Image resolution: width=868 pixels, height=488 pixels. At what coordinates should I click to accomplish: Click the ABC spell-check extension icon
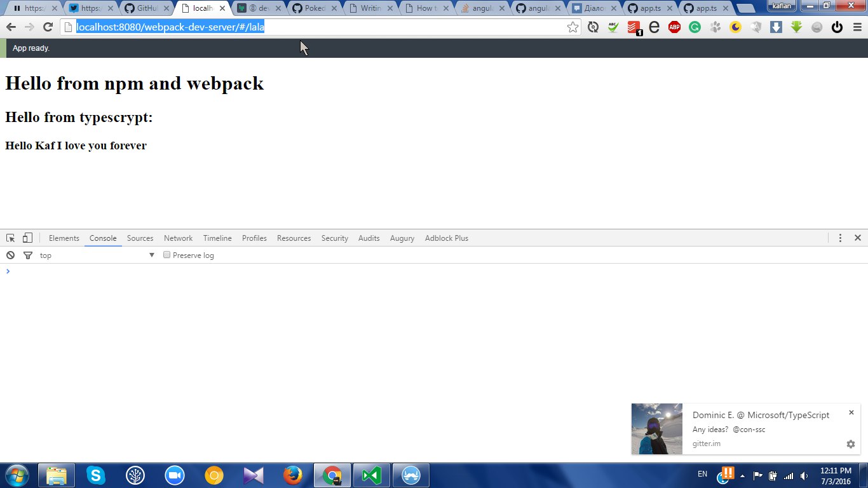pyautogui.click(x=613, y=27)
